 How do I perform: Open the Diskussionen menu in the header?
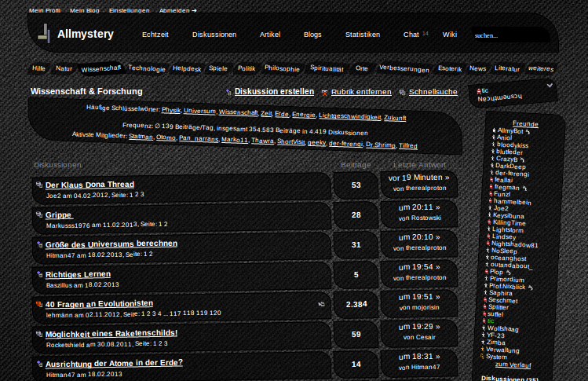214,35
